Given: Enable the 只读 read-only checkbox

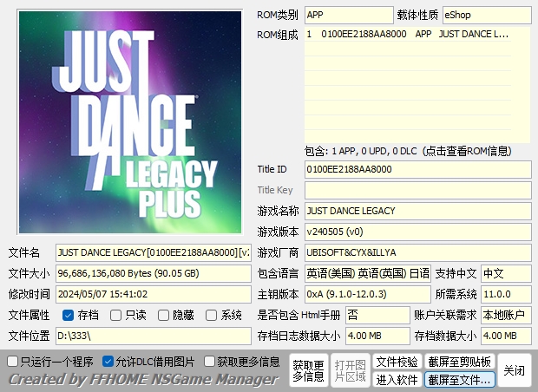Looking at the screenshot, I should (x=116, y=315).
